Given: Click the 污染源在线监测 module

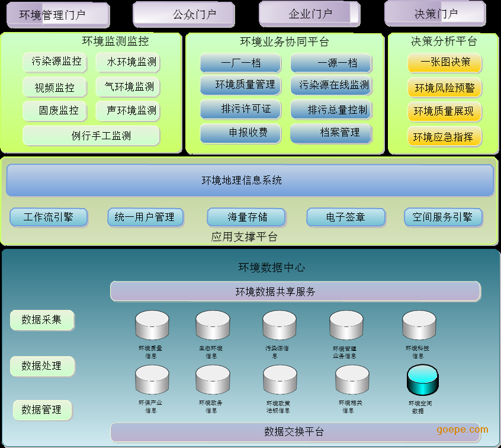Looking at the screenshot, I should coord(332,85).
